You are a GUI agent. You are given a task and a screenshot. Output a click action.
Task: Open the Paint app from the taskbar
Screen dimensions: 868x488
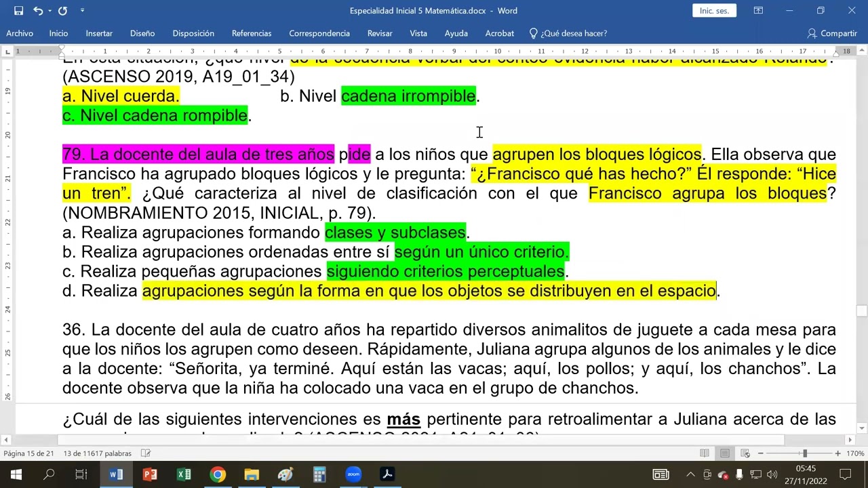285,474
